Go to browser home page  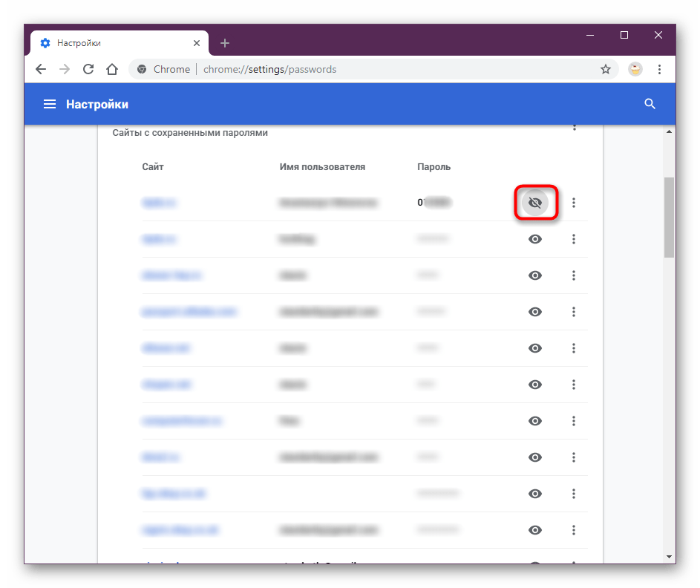[111, 69]
